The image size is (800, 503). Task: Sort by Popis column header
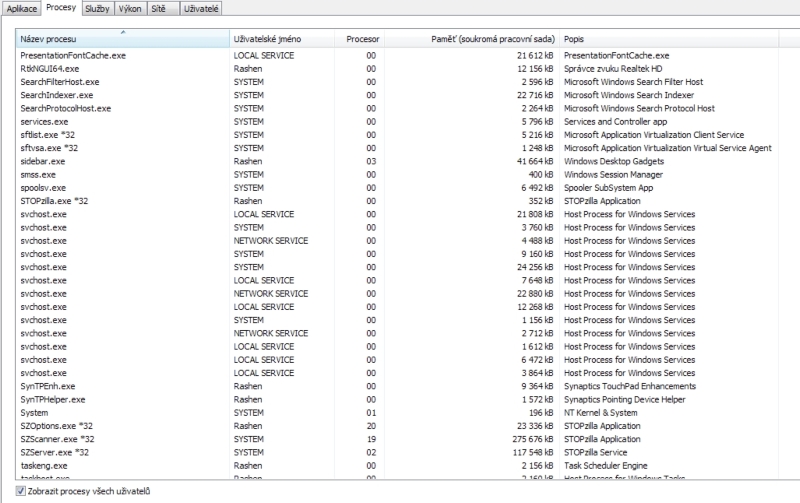670,38
